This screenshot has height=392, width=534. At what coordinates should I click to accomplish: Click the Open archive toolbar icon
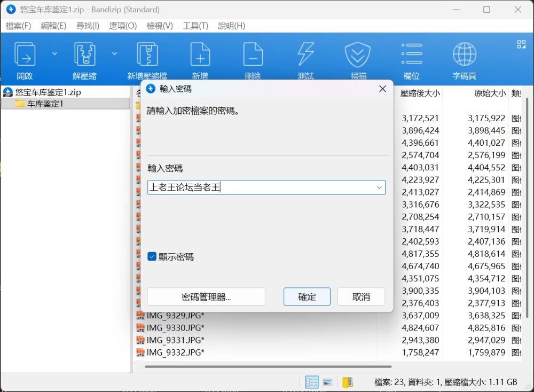25,54
